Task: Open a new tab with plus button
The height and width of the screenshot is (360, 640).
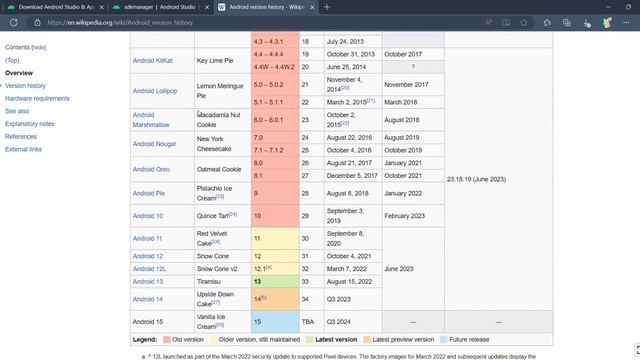Action: pos(327,7)
